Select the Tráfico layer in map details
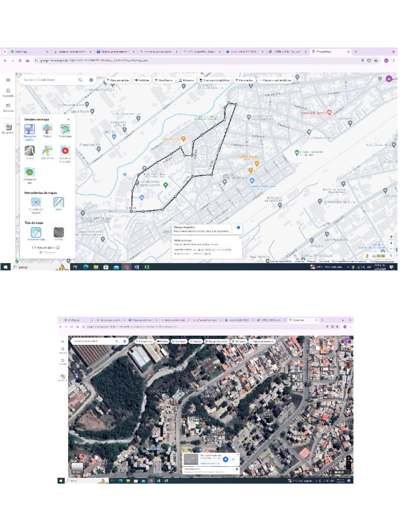Screen dimensions: 411x532 coord(47,129)
